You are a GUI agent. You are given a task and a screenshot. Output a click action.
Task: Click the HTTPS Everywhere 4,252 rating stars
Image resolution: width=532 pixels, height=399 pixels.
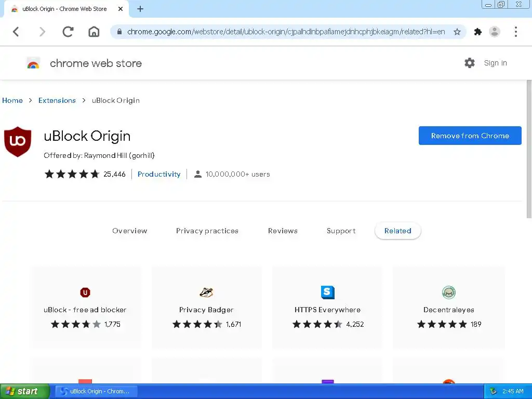click(317, 324)
